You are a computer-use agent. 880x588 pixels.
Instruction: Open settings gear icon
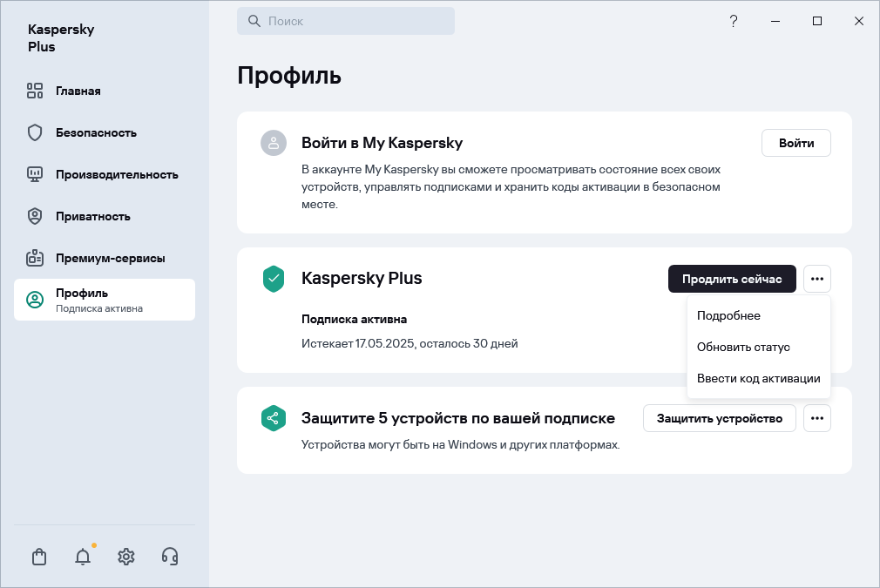coord(126,557)
